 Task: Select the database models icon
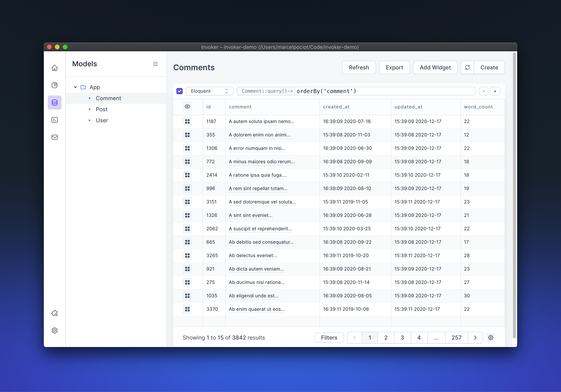tap(54, 103)
